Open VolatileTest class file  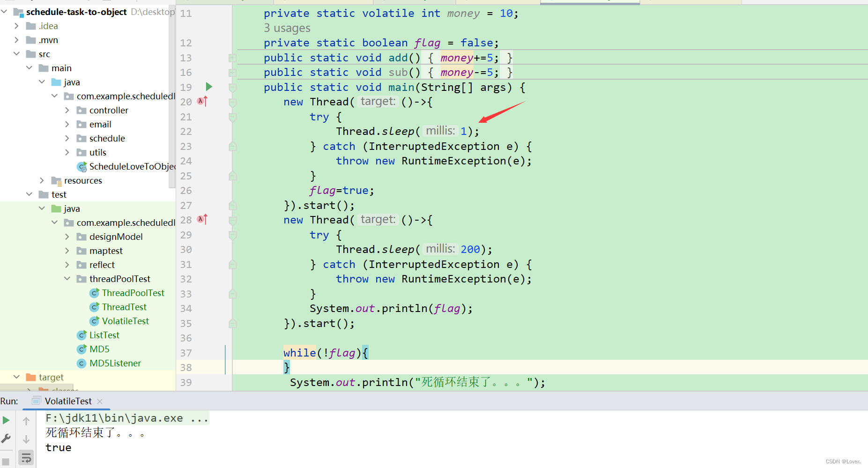pyautogui.click(x=125, y=321)
